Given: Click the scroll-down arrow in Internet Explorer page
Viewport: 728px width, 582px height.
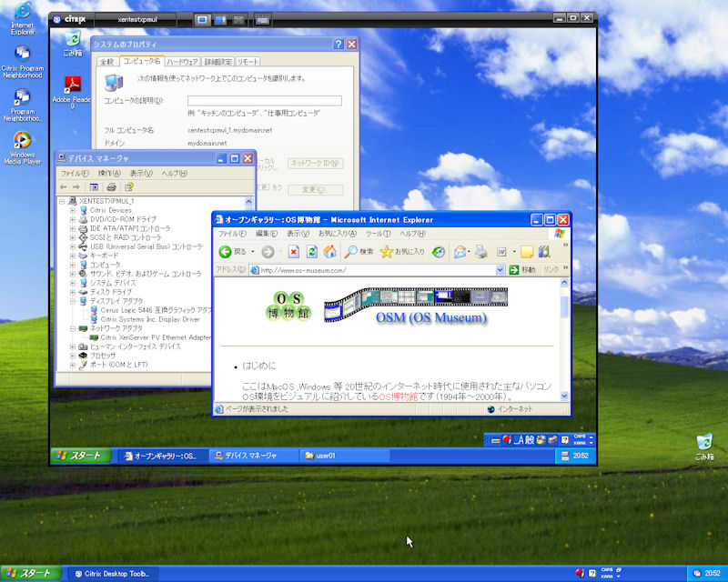Looking at the screenshot, I should click(564, 396).
